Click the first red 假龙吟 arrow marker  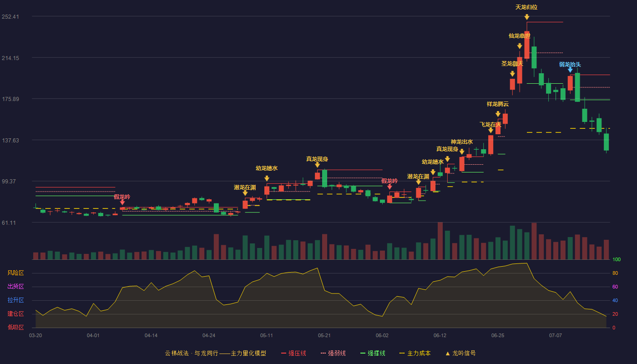(x=122, y=202)
